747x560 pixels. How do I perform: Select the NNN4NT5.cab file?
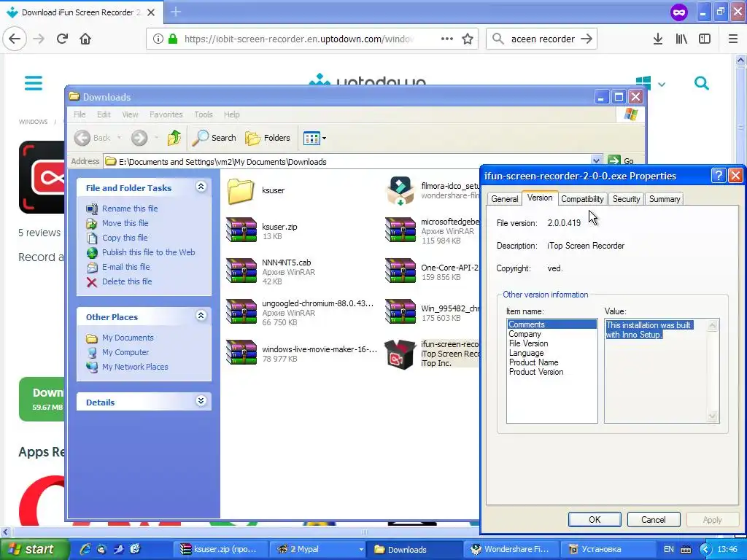tap(271, 271)
